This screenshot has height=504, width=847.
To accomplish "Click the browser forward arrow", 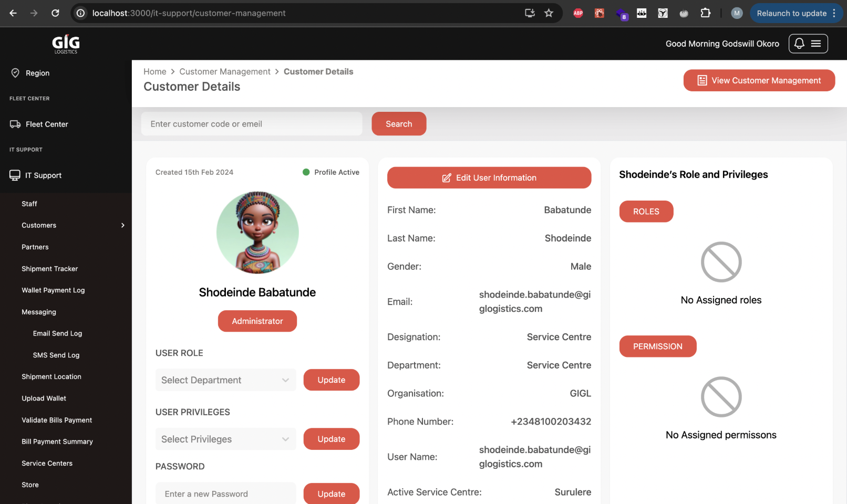I will (x=34, y=13).
